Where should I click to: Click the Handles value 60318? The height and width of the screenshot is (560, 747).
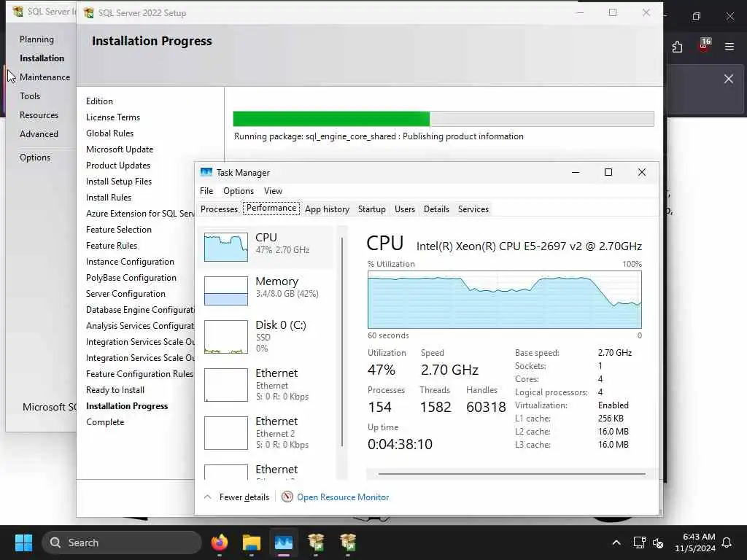click(486, 407)
